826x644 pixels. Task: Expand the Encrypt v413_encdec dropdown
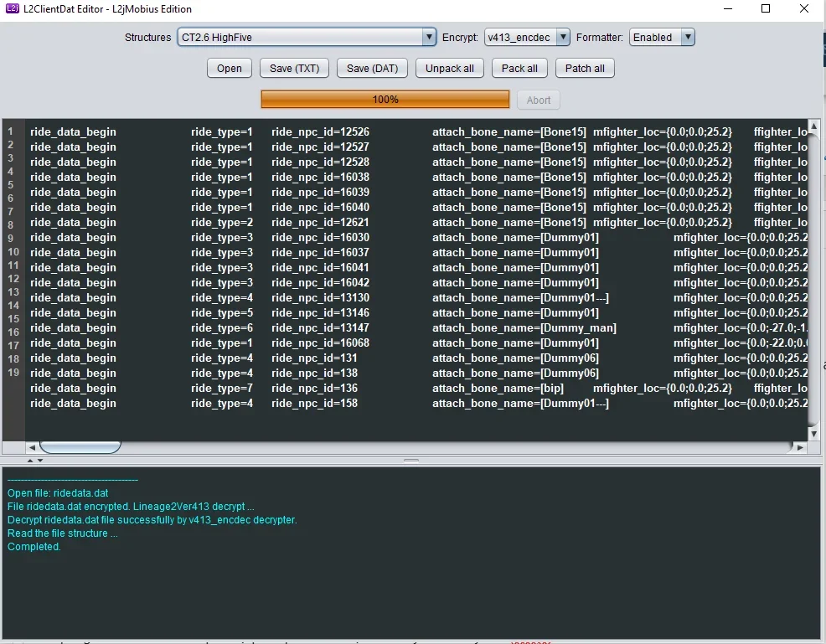tap(527, 38)
